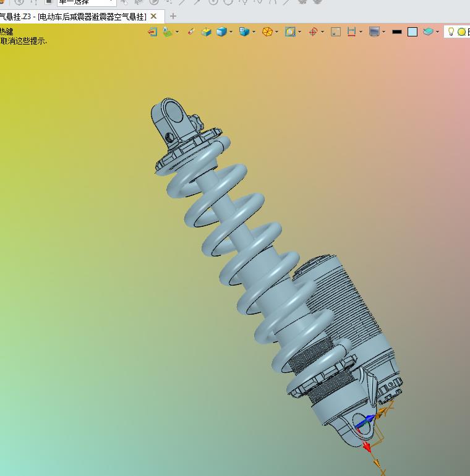470x476 pixels.
Task: Open the layer stack dropdown arrow
Action: coord(437,32)
